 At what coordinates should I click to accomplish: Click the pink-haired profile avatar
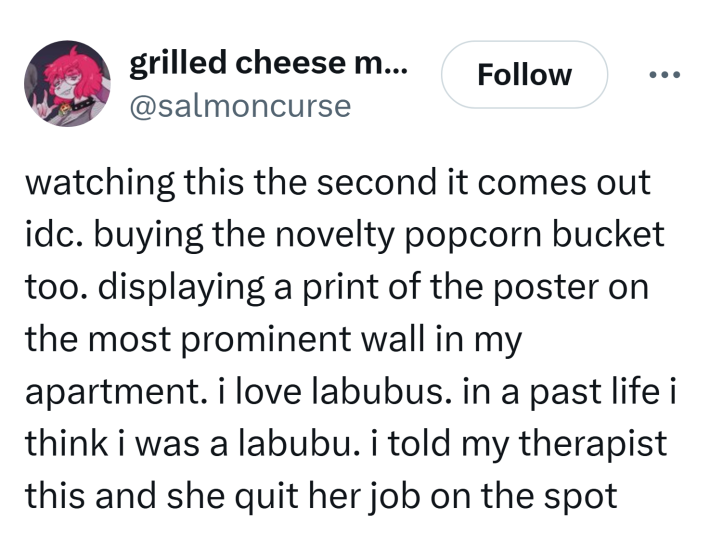click(67, 85)
